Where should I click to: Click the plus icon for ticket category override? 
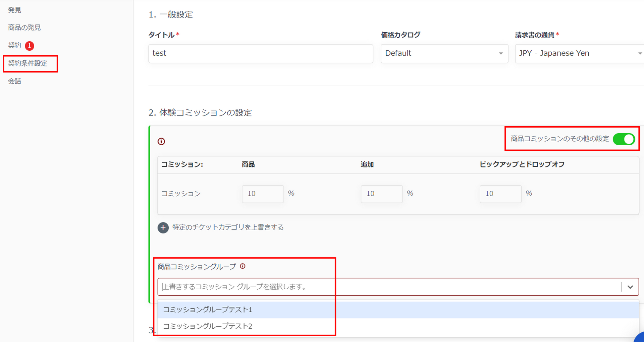click(163, 228)
